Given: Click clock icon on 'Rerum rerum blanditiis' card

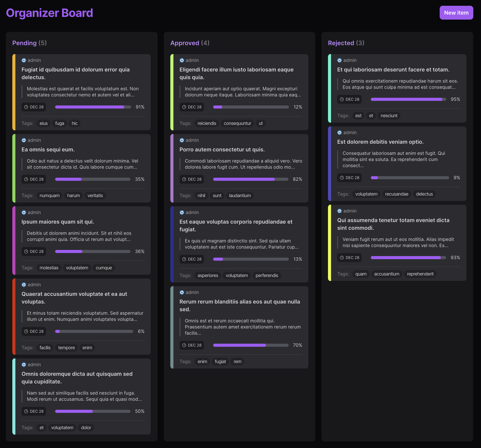Looking at the screenshot, I should click(184, 345).
